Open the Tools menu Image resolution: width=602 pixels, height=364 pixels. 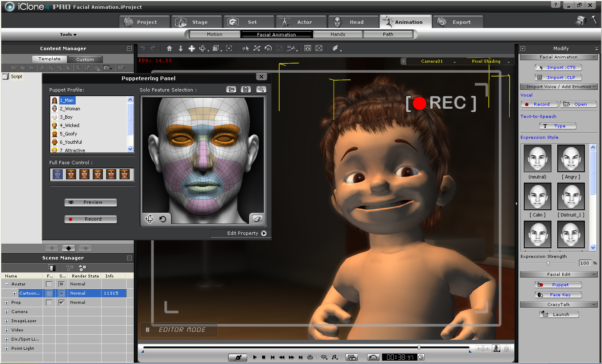point(67,34)
